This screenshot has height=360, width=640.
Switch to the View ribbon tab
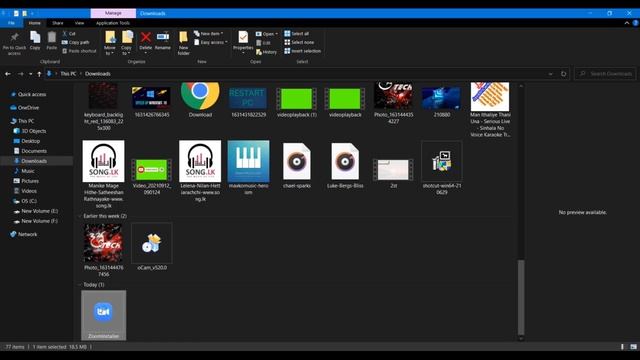click(79, 23)
